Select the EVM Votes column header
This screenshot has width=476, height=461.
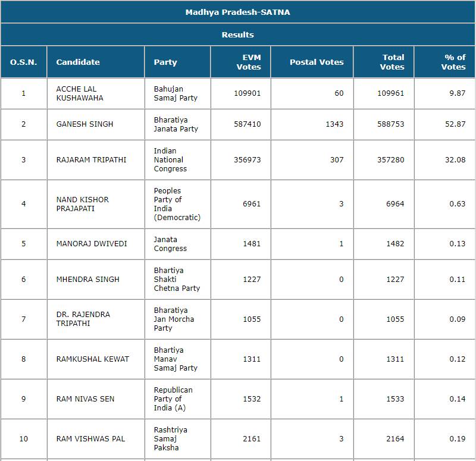[248, 62]
